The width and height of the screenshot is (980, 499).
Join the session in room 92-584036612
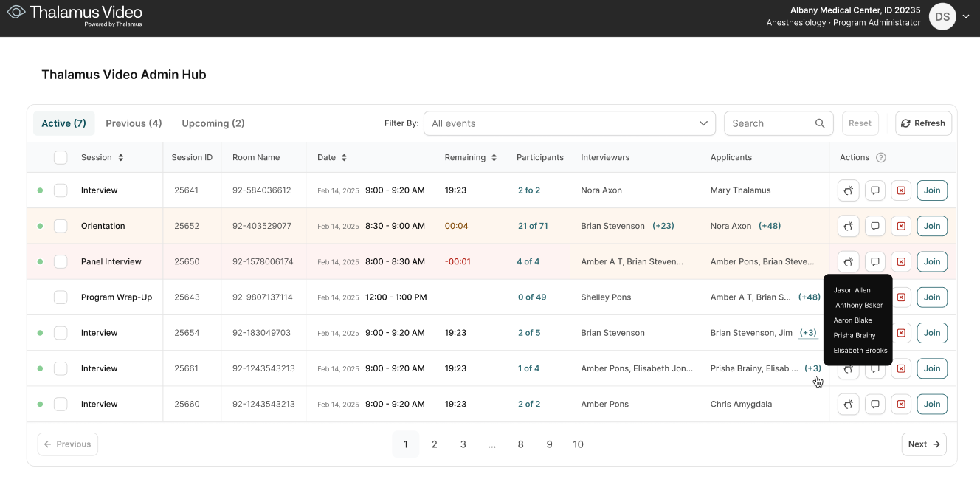point(931,190)
